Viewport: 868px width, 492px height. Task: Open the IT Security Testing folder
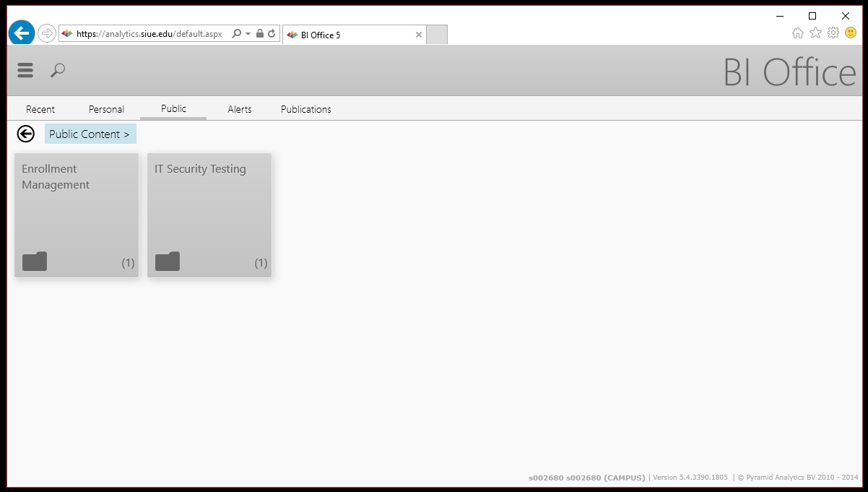[209, 215]
